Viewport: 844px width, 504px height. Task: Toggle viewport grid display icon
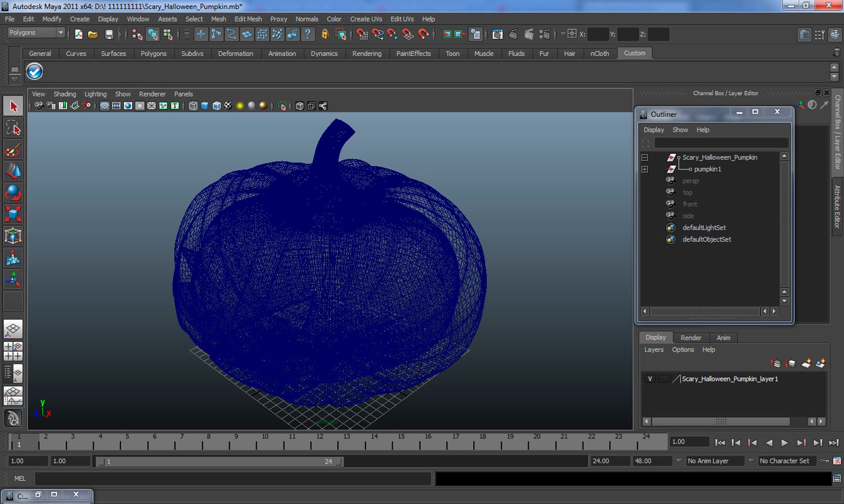pos(105,106)
